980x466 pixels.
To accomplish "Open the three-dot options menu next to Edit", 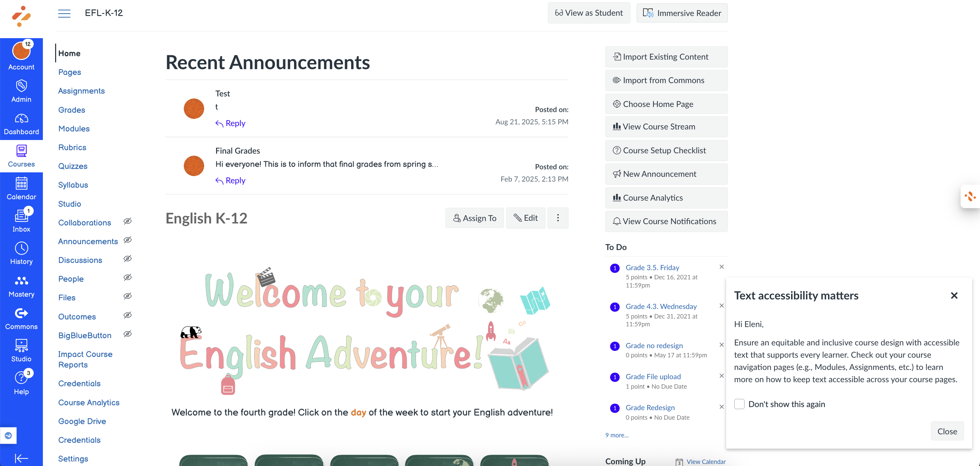I will pos(558,218).
